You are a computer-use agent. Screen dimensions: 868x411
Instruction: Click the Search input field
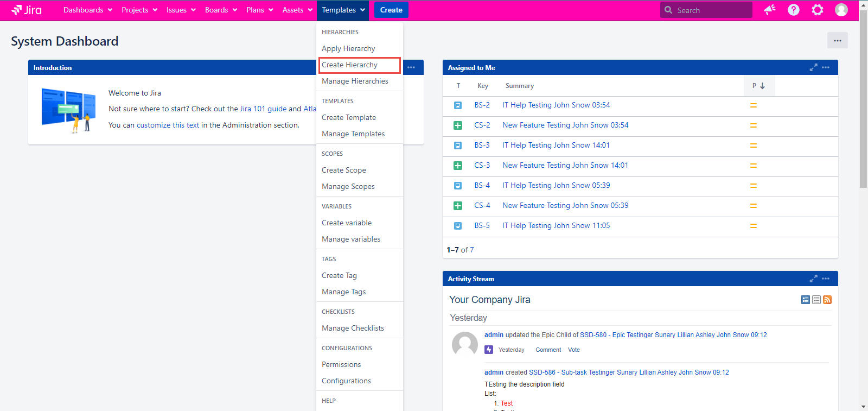[712, 10]
